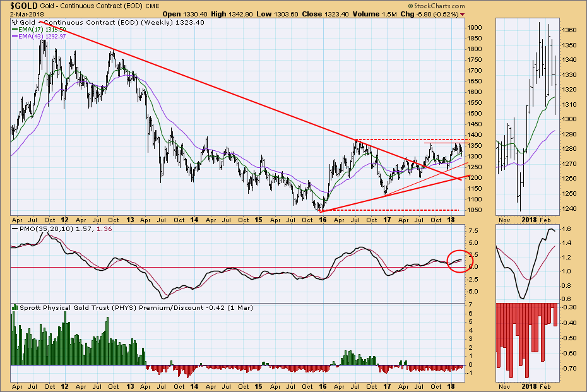The image size is (587, 392).
Task: Click the 1050 price axis label
Action: [x=474, y=210]
